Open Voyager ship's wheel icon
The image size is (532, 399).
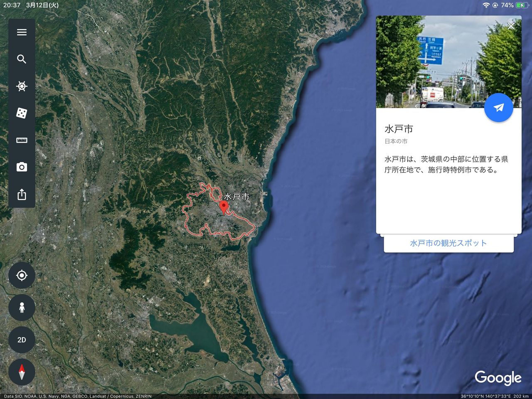[22, 86]
